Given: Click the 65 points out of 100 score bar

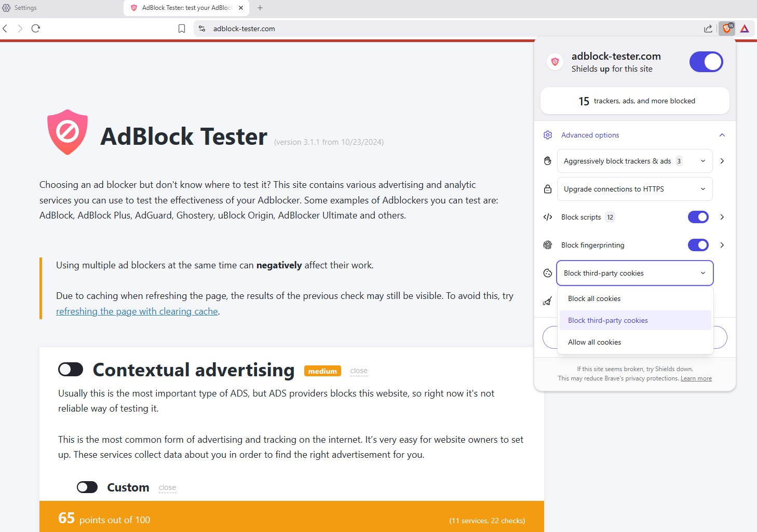Looking at the screenshot, I should point(292,516).
